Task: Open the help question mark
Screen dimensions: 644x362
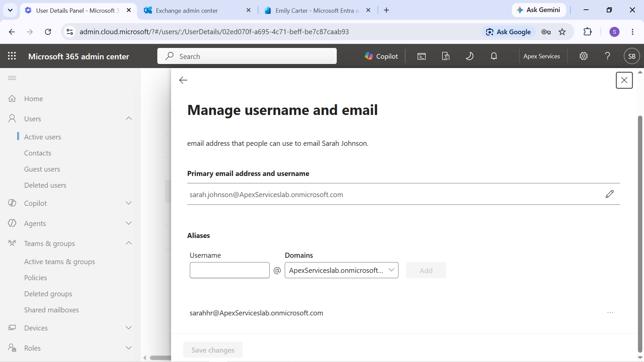Action: point(607,56)
